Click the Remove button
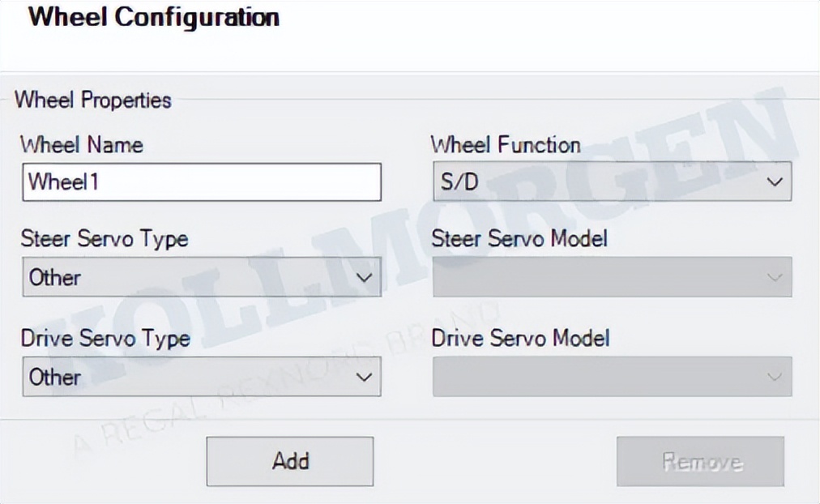 pos(700,461)
